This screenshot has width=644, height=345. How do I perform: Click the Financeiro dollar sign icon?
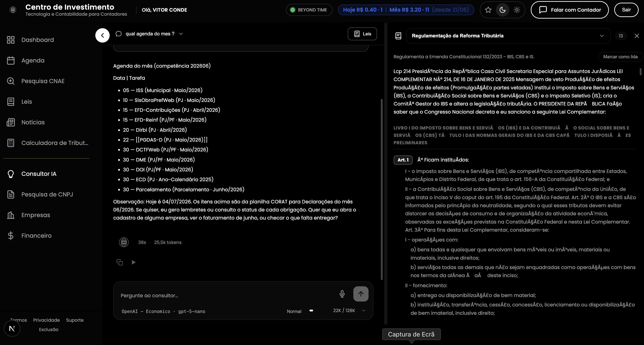(x=11, y=236)
